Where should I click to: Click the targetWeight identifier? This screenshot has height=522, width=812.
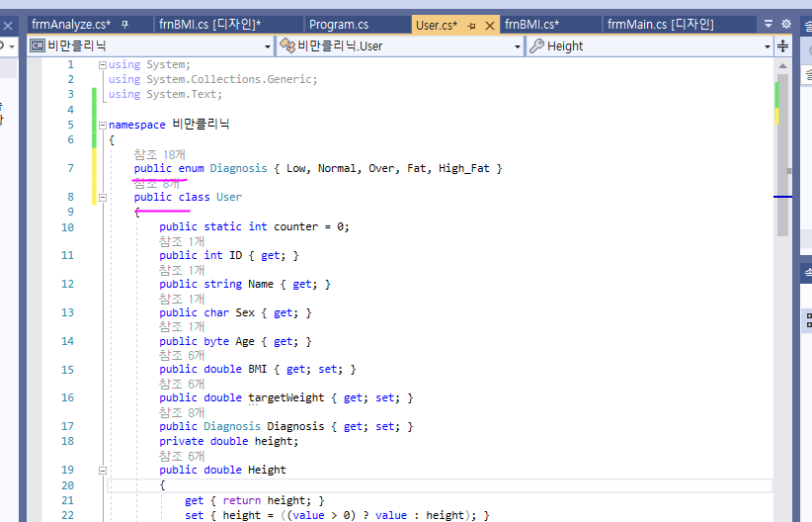[x=285, y=397]
